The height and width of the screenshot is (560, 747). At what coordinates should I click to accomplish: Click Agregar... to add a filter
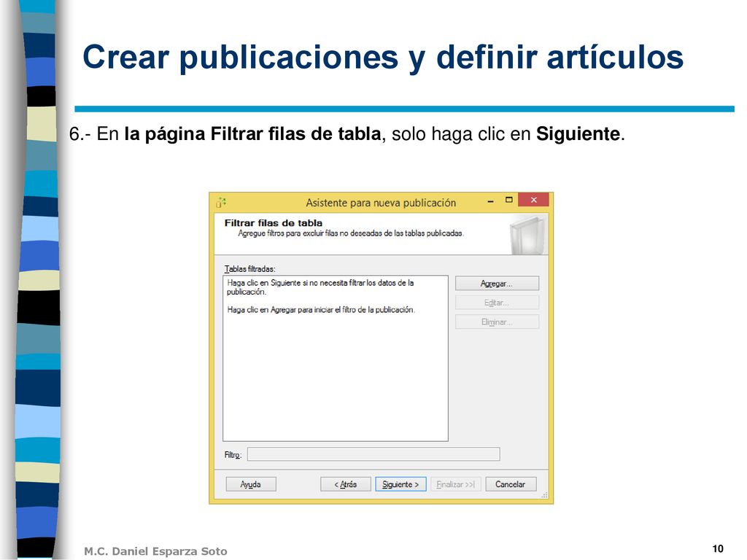(497, 284)
